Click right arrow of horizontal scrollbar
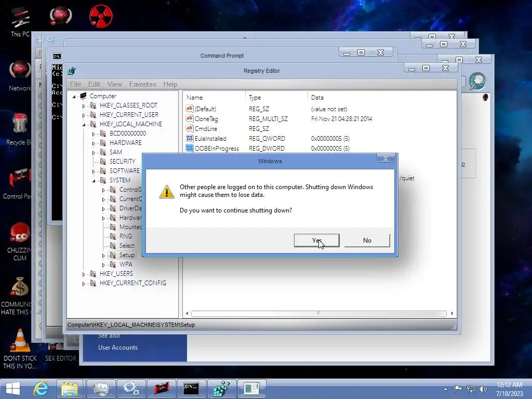 point(452,313)
